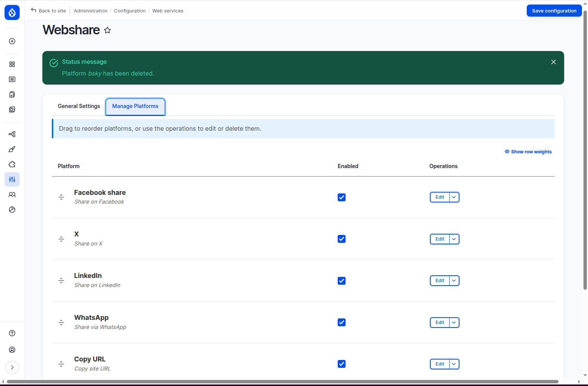Open WhatsApp operations dropdown arrow
This screenshot has height=386, width=588.
[454, 323]
